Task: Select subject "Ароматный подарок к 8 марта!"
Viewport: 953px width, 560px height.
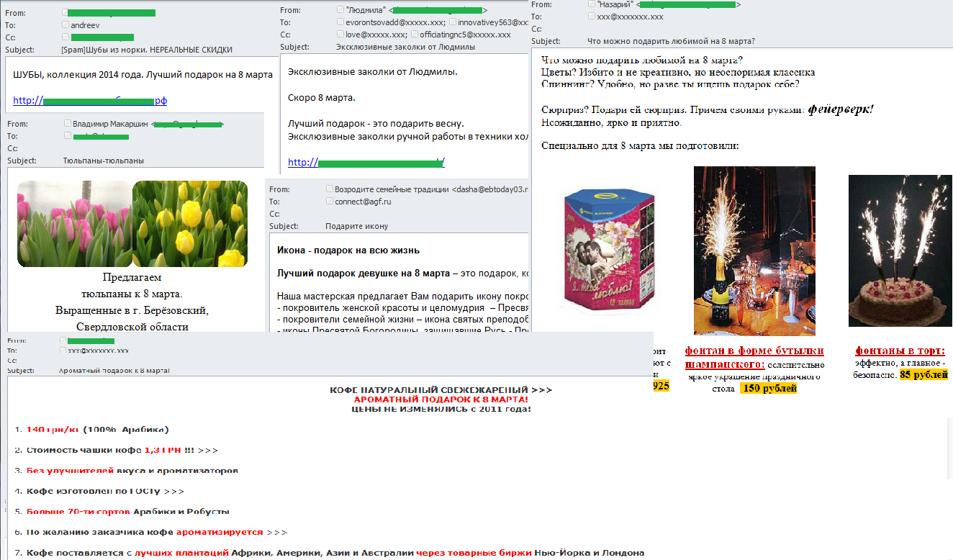Action: click(x=114, y=370)
